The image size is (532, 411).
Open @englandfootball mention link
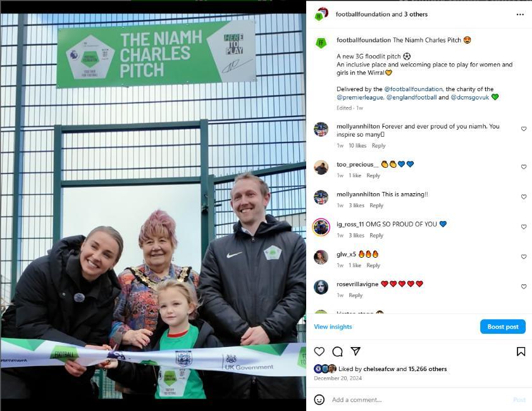pyautogui.click(x=412, y=97)
